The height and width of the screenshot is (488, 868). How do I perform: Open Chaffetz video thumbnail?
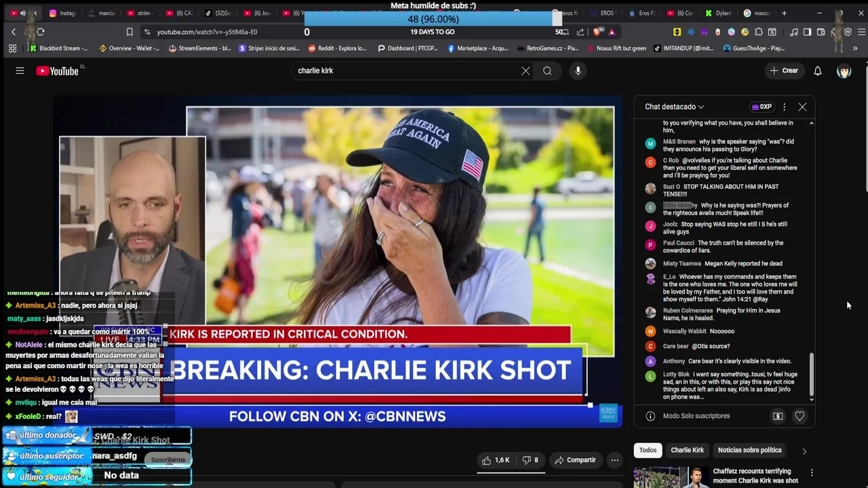[671, 477]
